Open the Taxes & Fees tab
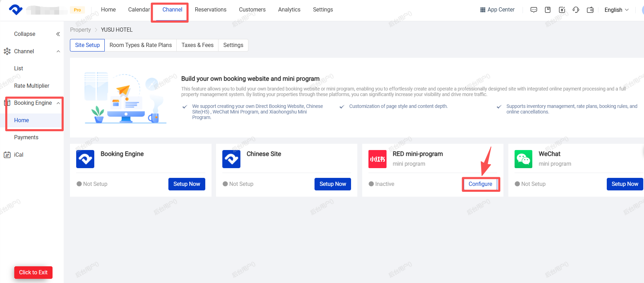 [197, 45]
